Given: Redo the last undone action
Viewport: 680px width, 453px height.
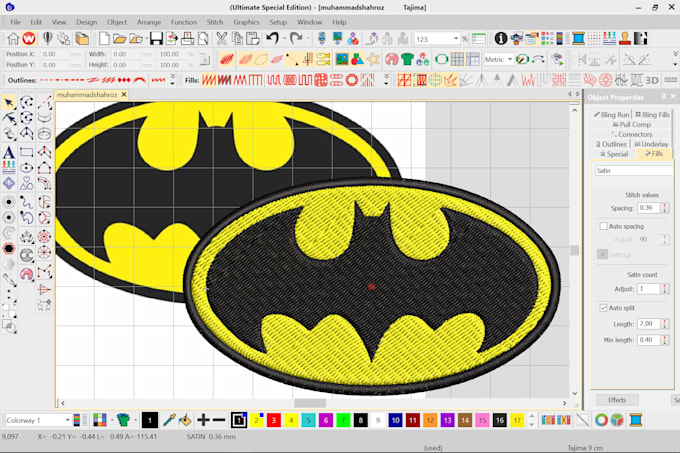Looking at the screenshot, I should point(296,39).
